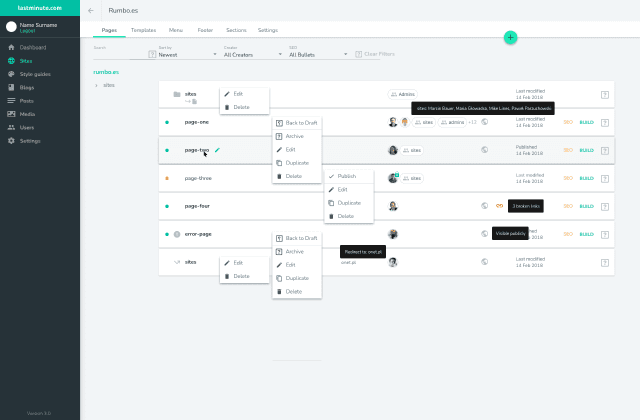Image resolution: width=640 pixels, height=420 pixels.
Task: Choose Publish in page-three menu
Action: (349, 176)
